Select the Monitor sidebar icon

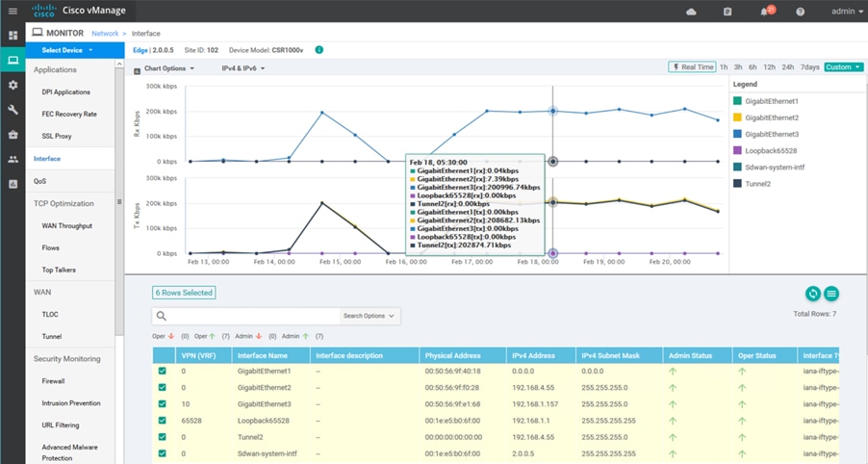tap(13, 60)
